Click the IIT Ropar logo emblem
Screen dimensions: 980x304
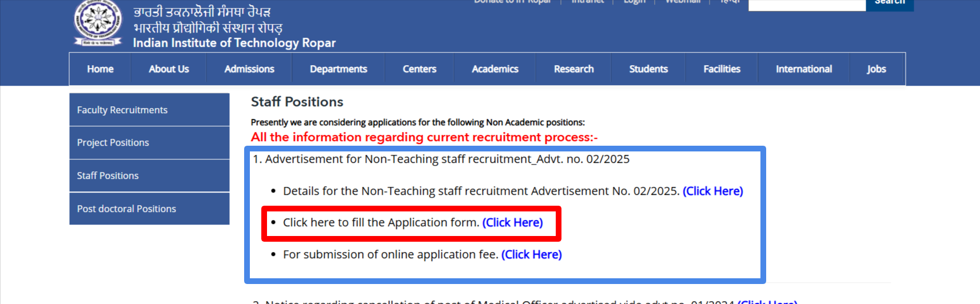click(98, 22)
